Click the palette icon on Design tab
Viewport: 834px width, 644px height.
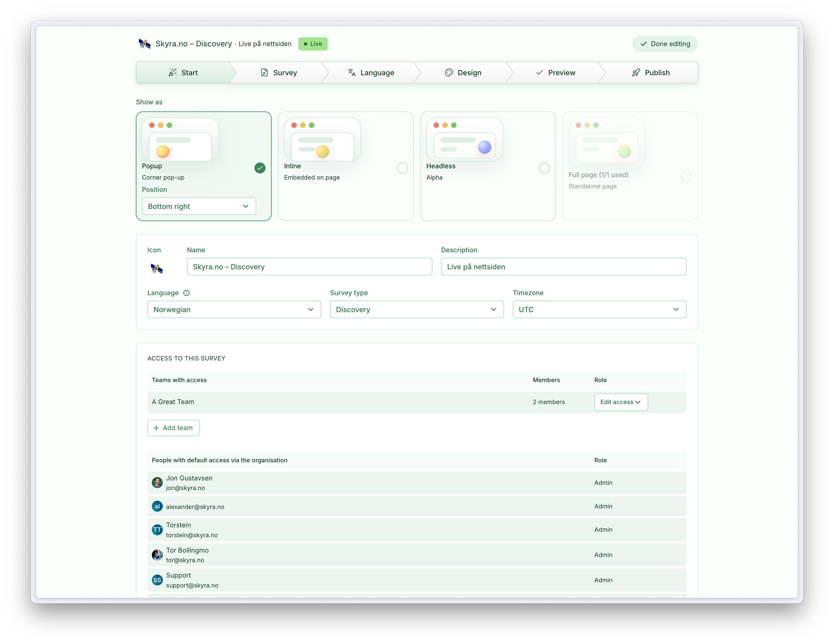click(x=449, y=72)
